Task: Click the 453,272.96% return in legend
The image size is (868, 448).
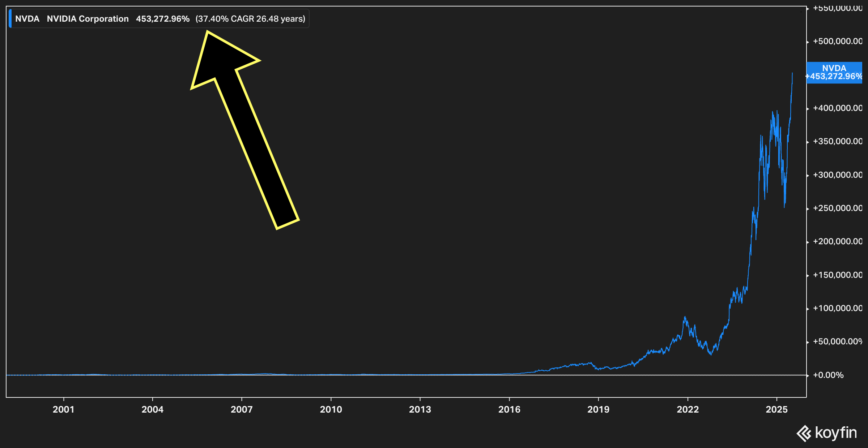Action: pyautogui.click(x=162, y=19)
